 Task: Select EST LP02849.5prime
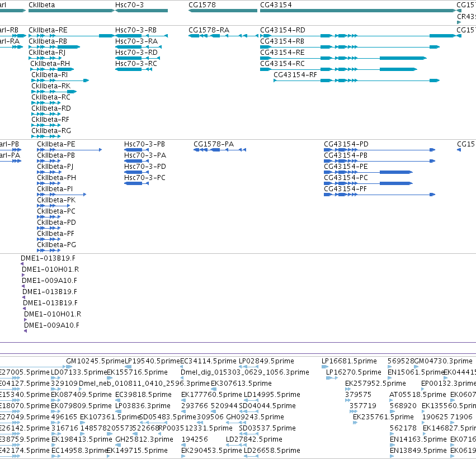pos(266,361)
